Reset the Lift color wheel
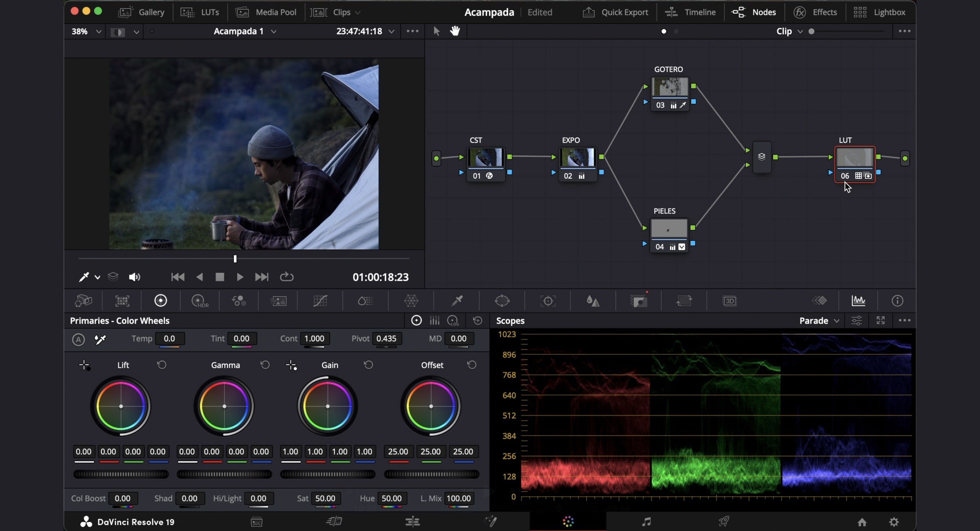This screenshot has width=980, height=531. point(162,365)
